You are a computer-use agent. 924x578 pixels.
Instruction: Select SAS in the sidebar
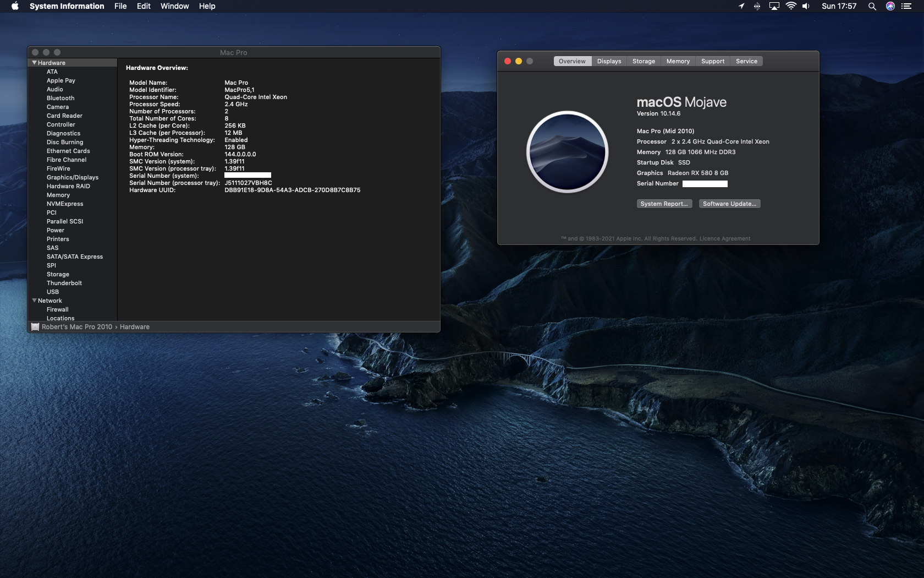(53, 248)
